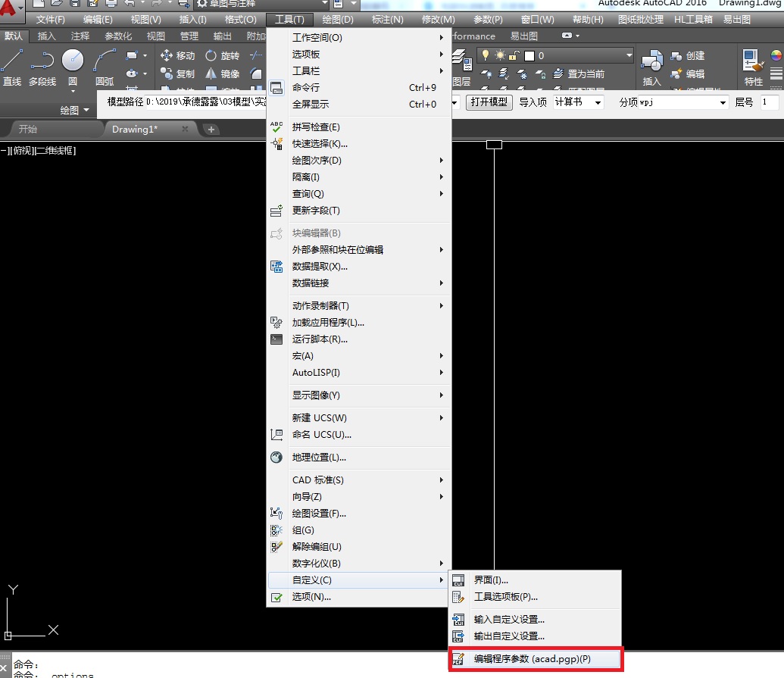Viewport: 784px width, 678px height.
Task: Expand the Draw Order (绘图次序) submenu
Action: [359, 160]
